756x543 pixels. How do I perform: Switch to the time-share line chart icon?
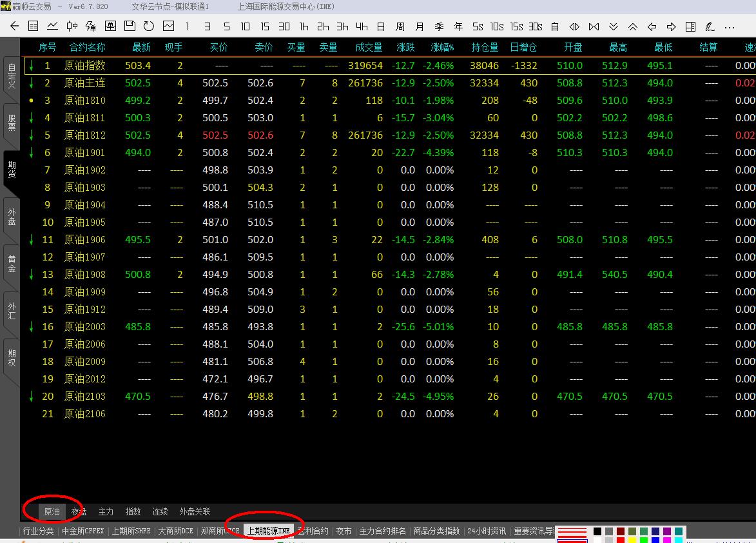pos(53,26)
